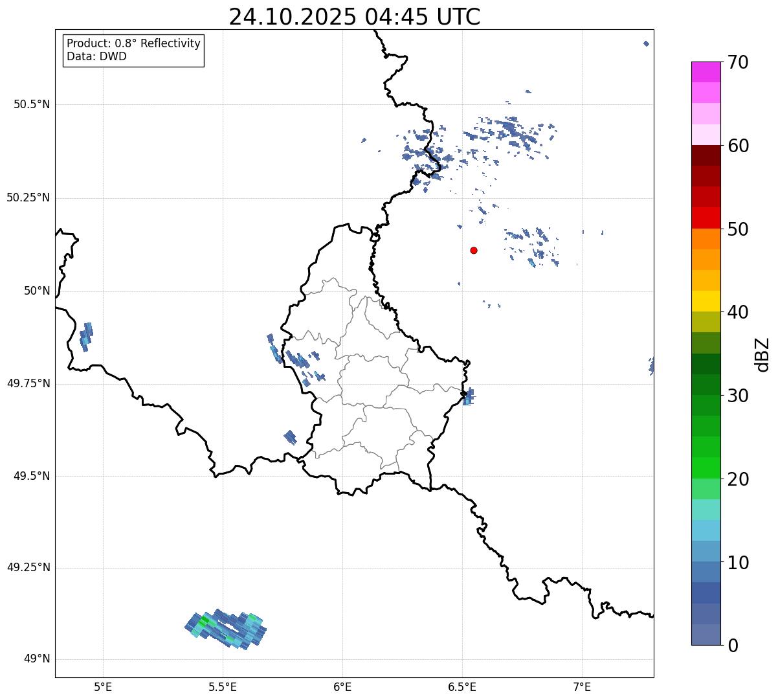Click the 50.5°N latitude label
The image size is (778, 700).
coord(32,104)
